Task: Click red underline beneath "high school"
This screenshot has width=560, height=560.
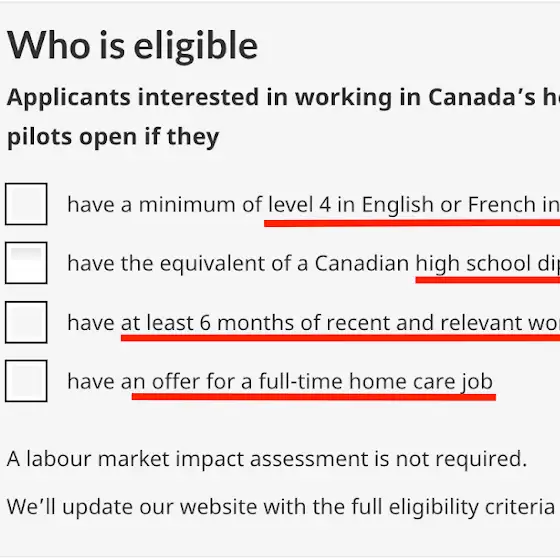Action: tap(488, 281)
